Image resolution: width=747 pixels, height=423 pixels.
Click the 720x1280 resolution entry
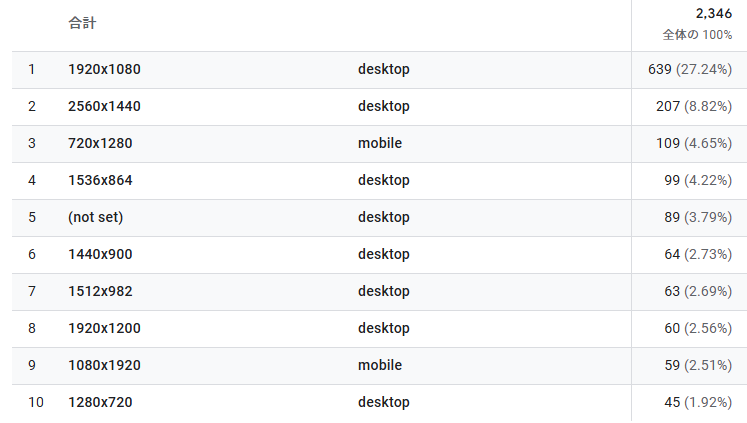[x=100, y=143]
